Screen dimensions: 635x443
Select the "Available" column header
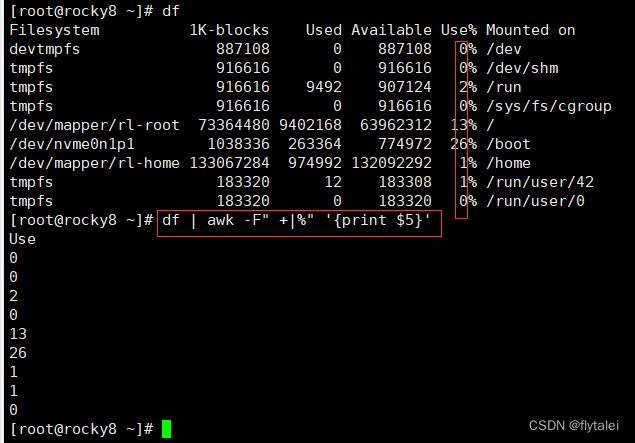coord(391,30)
